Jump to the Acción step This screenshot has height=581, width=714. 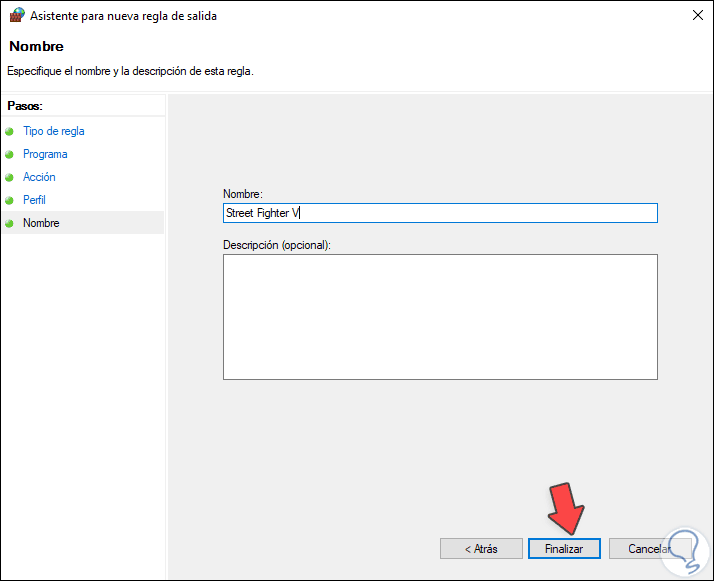coord(39,177)
